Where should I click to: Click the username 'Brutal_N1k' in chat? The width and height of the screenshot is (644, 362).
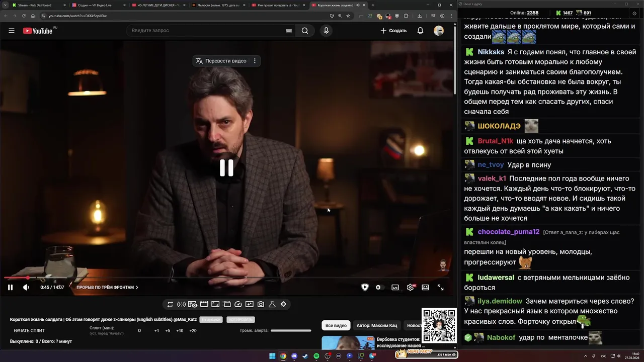point(496,141)
